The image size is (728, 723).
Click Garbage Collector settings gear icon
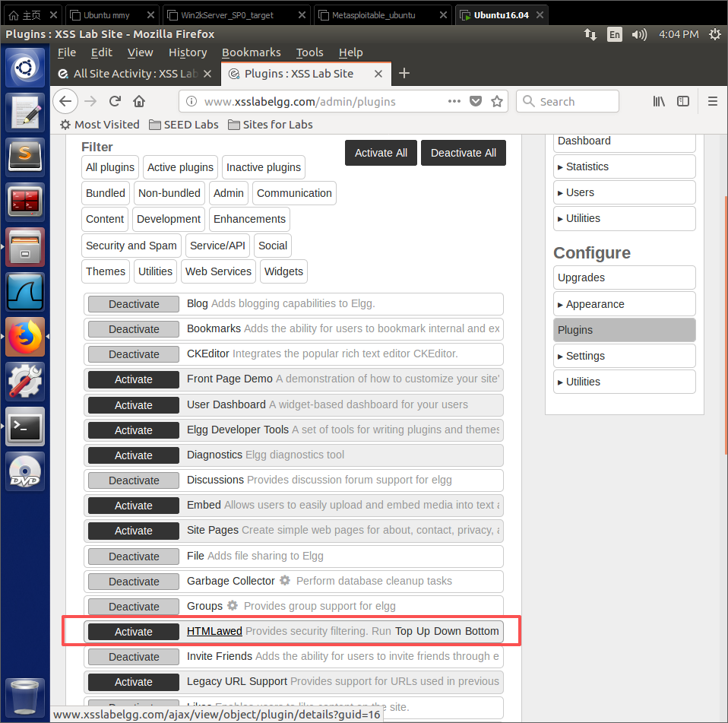point(285,580)
